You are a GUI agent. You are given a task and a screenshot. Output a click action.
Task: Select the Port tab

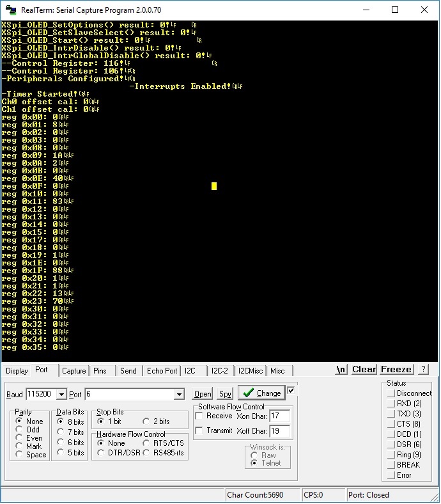coord(42,370)
